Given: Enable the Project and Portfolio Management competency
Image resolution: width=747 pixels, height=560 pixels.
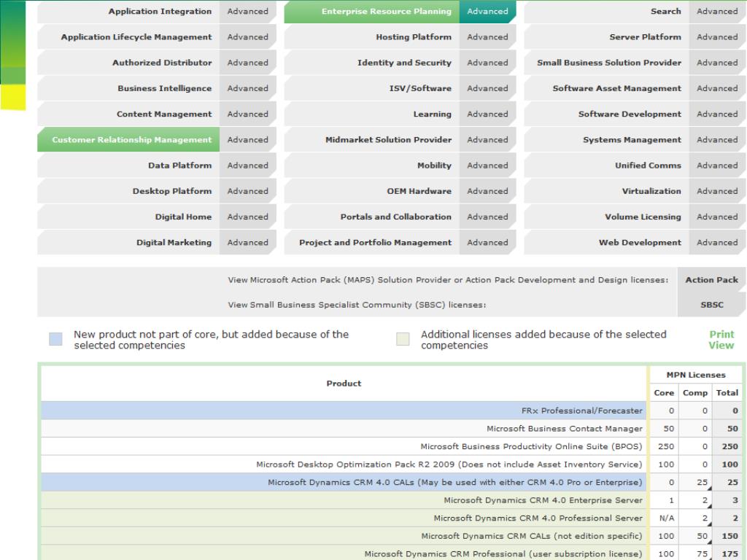Looking at the screenshot, I should point(372,243).
